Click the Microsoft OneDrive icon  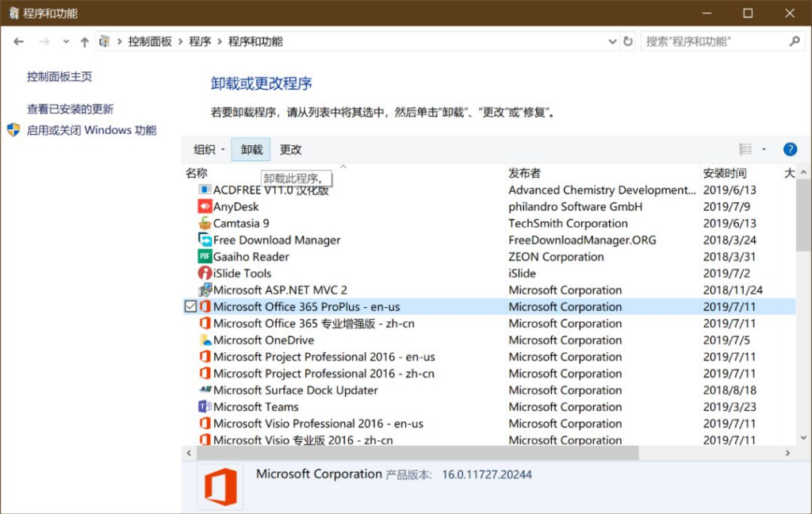coord(205,340)
